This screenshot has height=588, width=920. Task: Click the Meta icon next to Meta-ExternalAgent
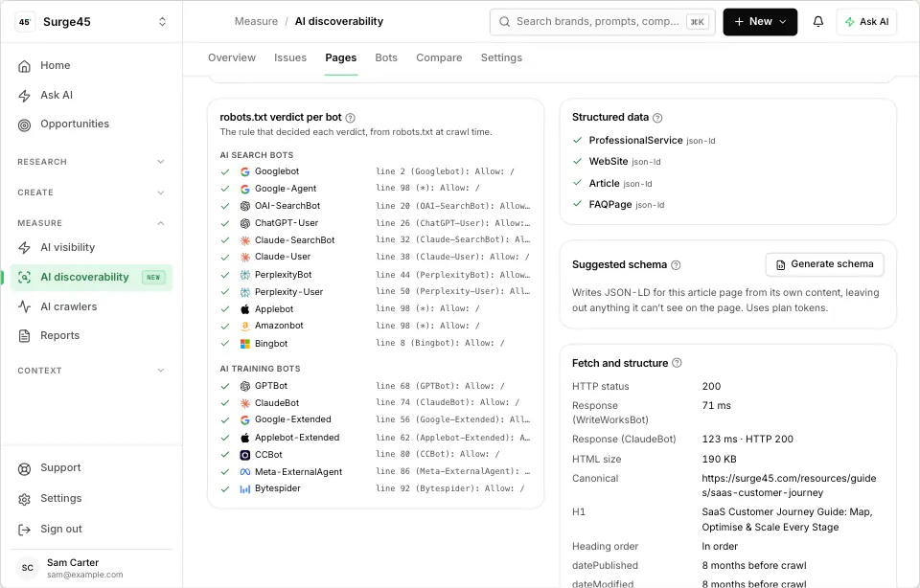(244, 472)
